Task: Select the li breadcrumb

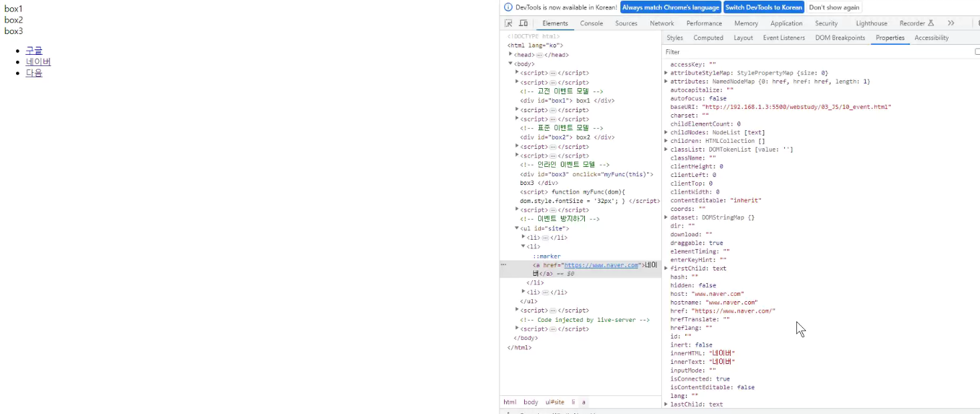Action: pos(573,402)
